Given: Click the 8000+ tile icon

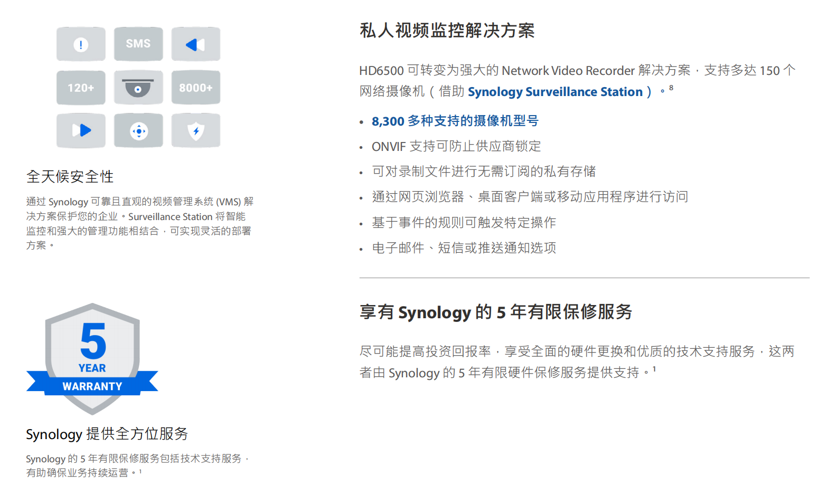Looking at the screenshot, I should [196, 88].
